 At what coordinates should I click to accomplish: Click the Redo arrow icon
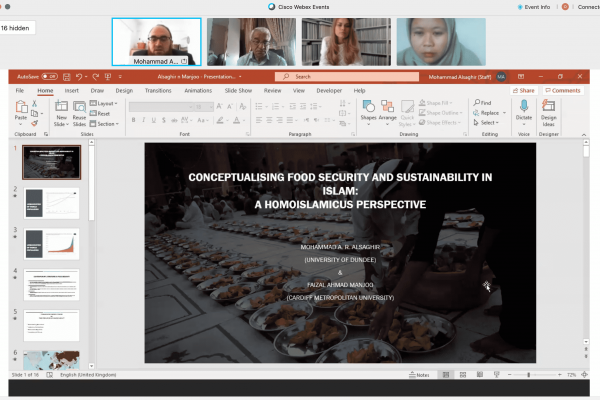pyautogui.click(x=96, y=77)
